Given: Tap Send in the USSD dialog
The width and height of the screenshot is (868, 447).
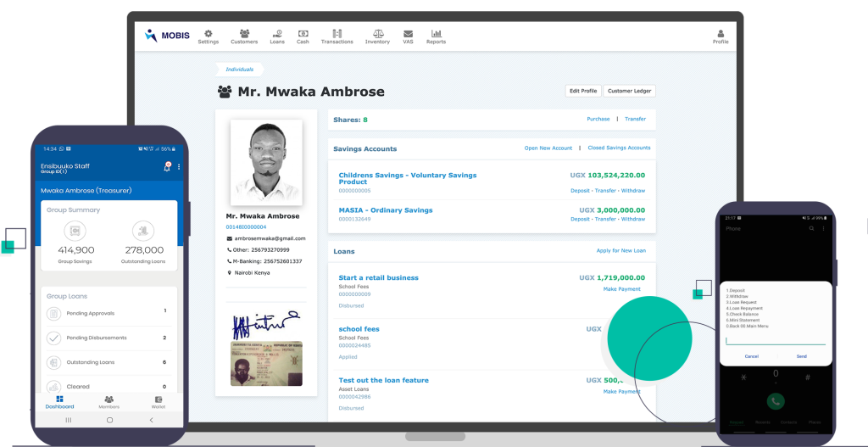Looking at the screenshot, I should coord(801,356).
